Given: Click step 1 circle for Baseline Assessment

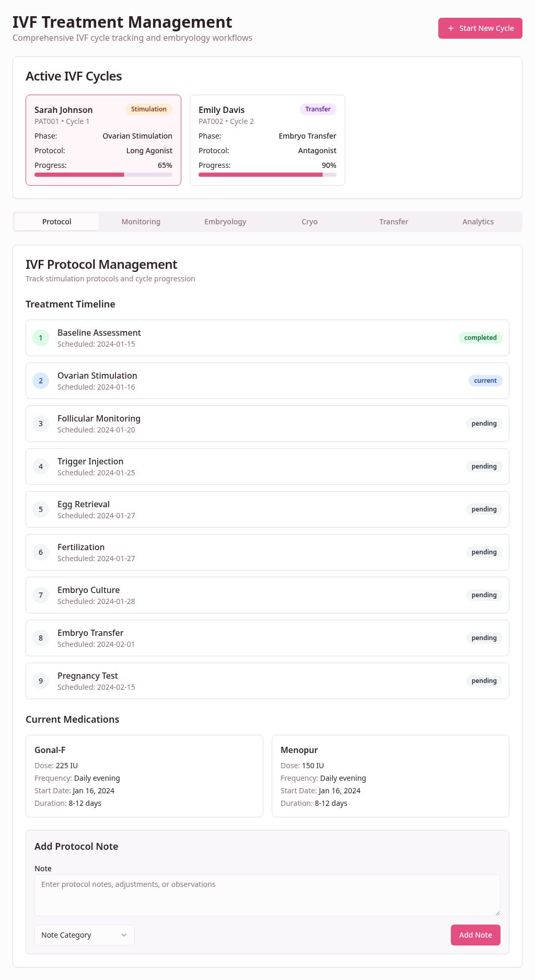Looking at the screenshot, I should (x=41, y=338).
